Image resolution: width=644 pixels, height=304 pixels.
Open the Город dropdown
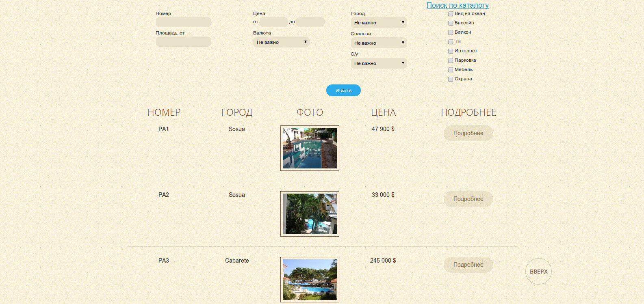(x=379, y=22)
